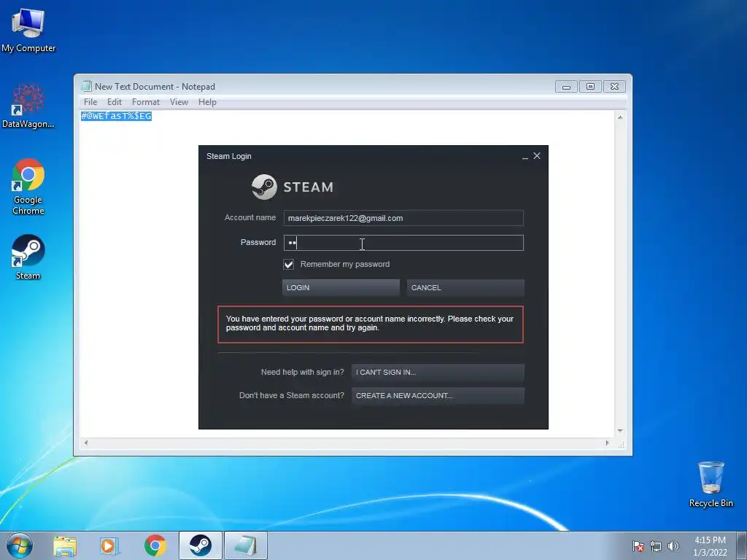Open Notepad's View menu

179,102
